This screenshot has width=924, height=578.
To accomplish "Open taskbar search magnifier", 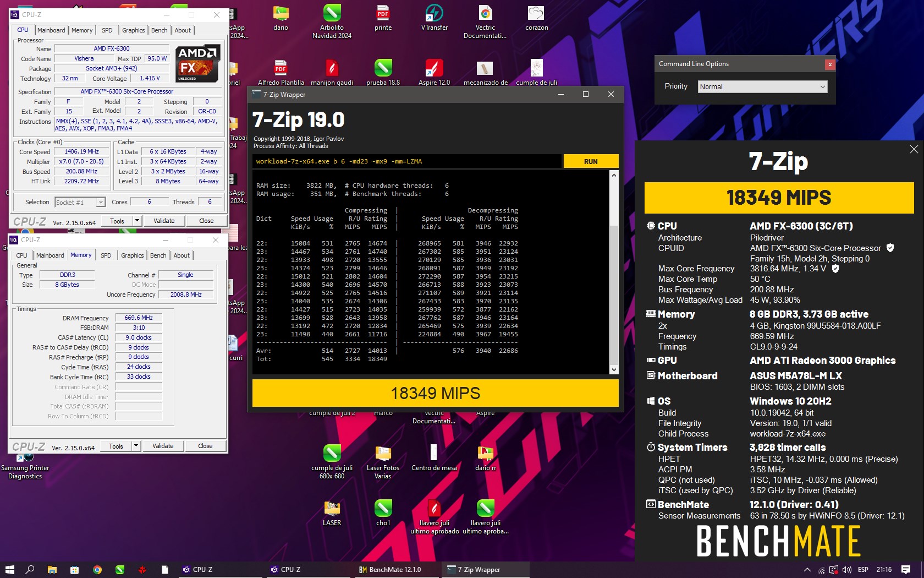I will 30,570.
